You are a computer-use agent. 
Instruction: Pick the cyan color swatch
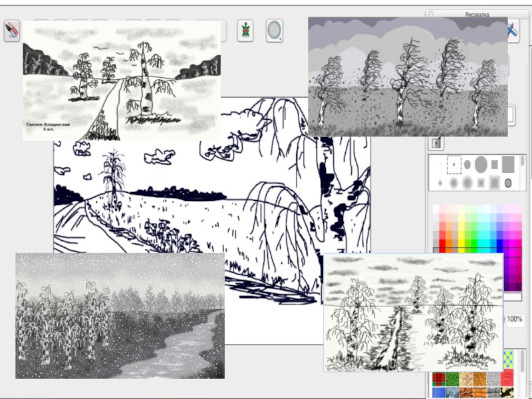point(487,243)
